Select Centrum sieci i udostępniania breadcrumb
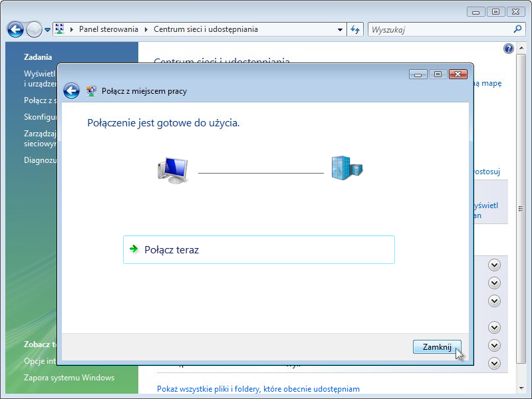The width and height of the screenshot is (532, 399). pyautogui.click(x=205, y=29)
